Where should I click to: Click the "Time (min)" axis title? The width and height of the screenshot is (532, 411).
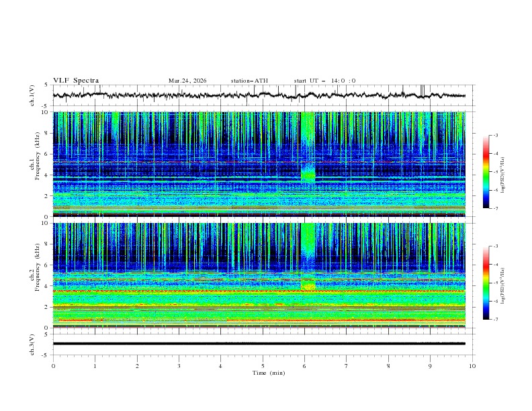tap(269, 373)
